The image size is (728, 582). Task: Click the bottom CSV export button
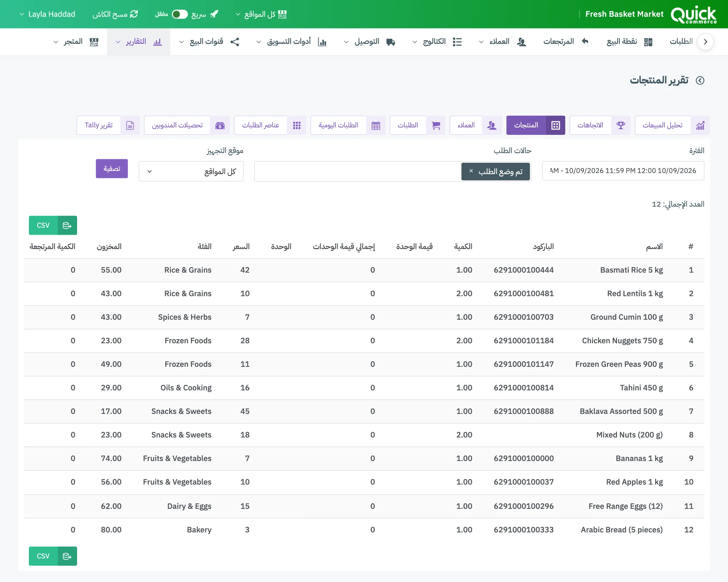pos(53,556)
